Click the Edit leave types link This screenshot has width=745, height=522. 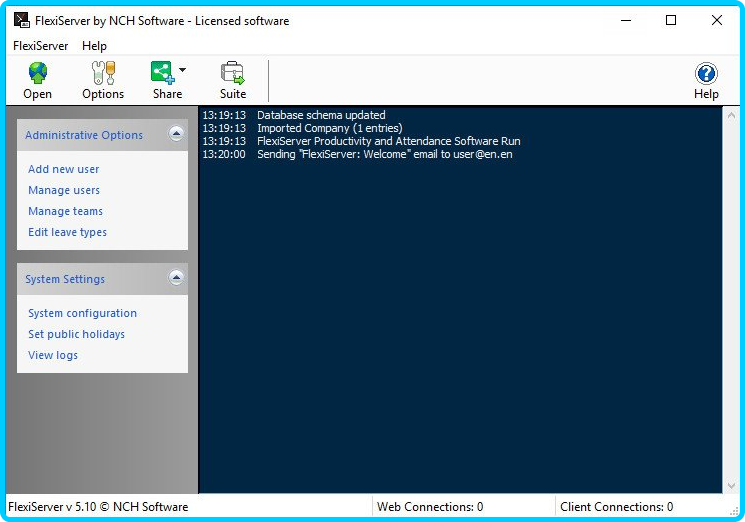[x=67, y=232]
